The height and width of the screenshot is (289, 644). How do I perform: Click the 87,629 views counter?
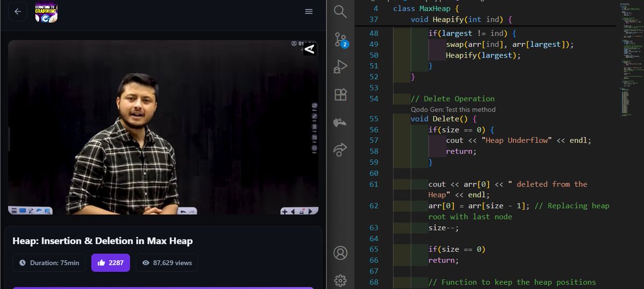click(167, 263)
